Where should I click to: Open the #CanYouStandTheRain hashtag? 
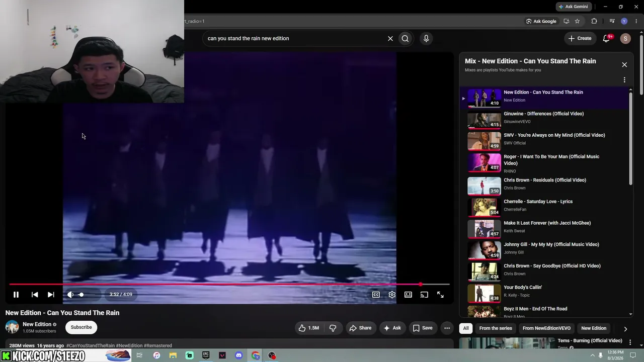91,345
